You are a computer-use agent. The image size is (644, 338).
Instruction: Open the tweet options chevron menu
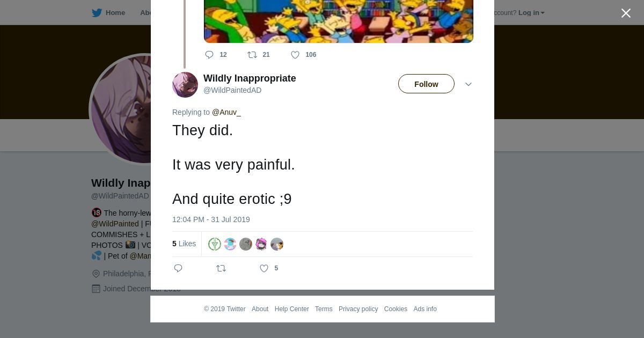pyautogui.click(x=469, y=84)
